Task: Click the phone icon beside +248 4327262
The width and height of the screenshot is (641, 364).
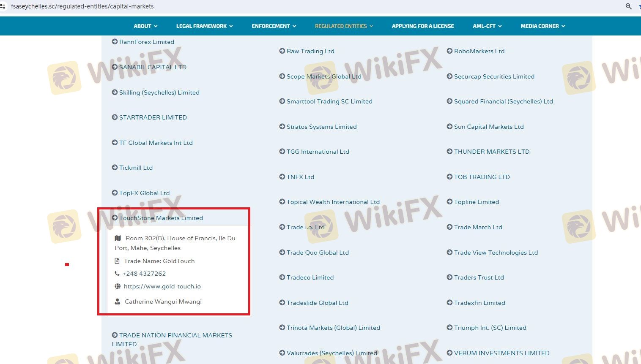Action: [x=117, y=274]
